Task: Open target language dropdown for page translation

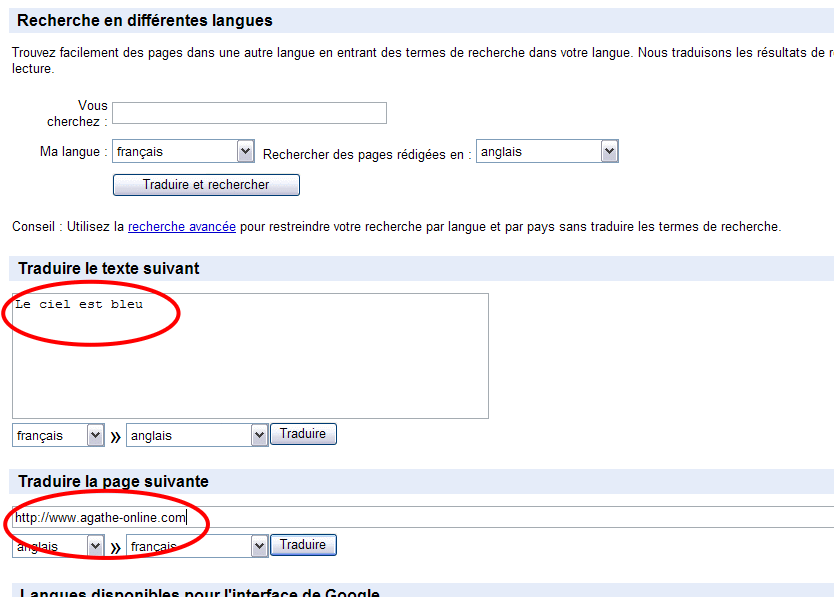Action: [x=197, y=547]
